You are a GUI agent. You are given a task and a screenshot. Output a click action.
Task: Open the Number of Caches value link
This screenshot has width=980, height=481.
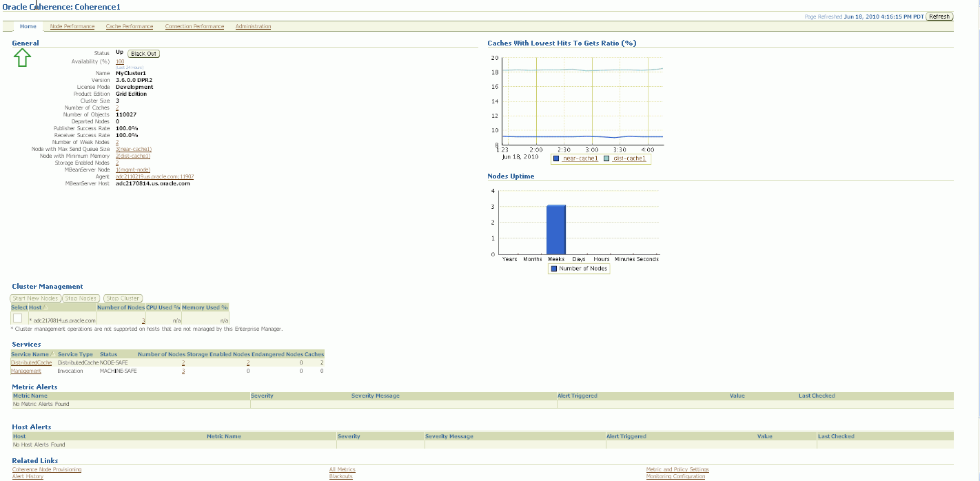click(117, 108)
